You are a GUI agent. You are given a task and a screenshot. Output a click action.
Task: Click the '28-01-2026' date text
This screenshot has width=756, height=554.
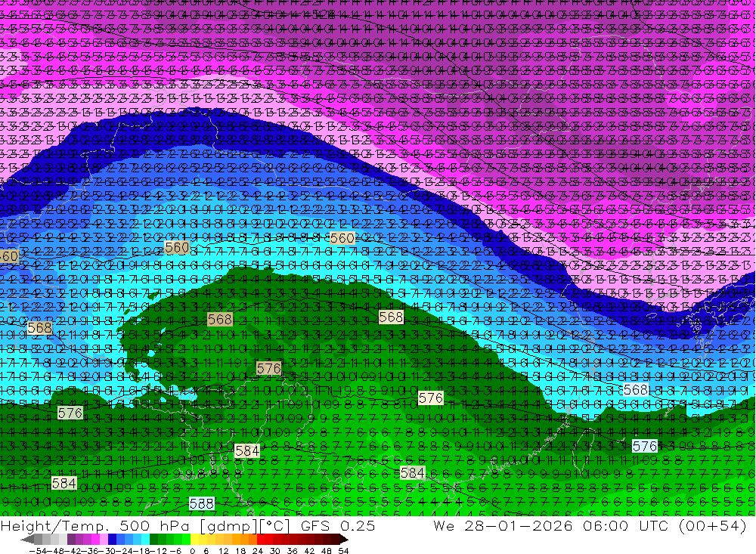(519, 525)
